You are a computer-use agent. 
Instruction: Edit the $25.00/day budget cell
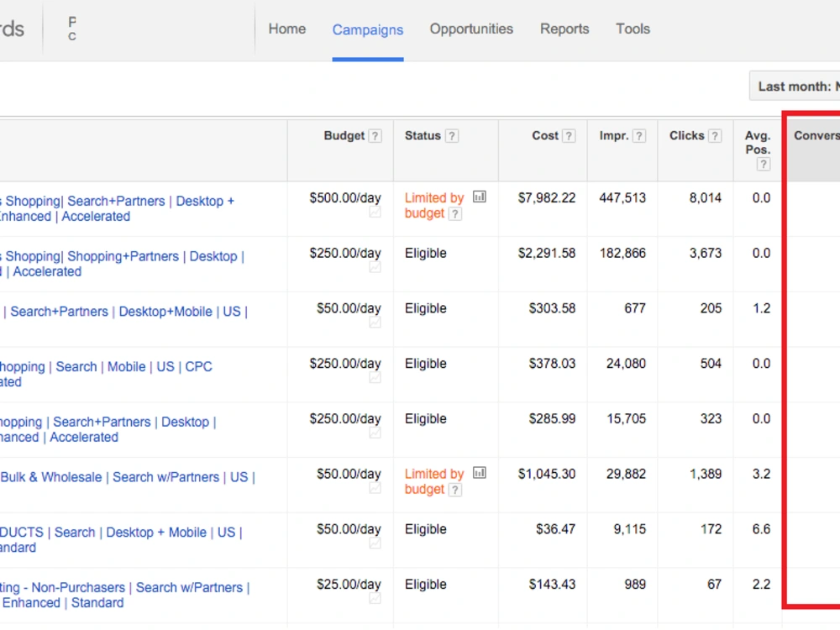click(x=349, y=585)
